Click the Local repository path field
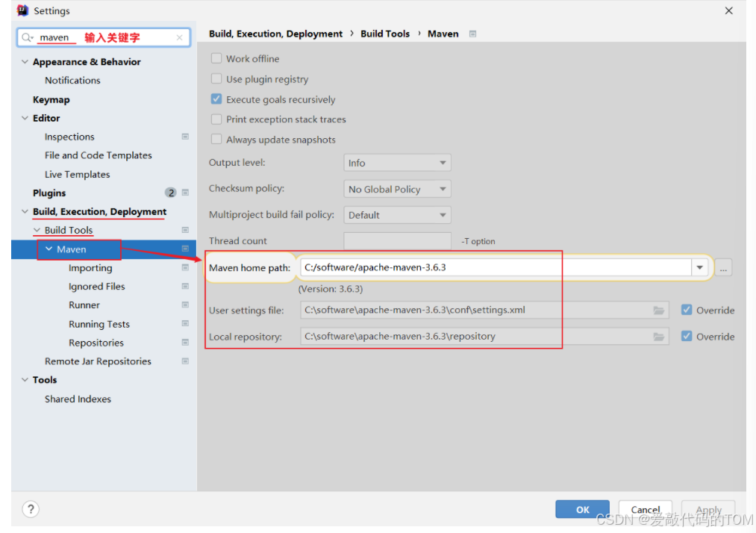This screenshot has width=756, height=533. (484, 336)
